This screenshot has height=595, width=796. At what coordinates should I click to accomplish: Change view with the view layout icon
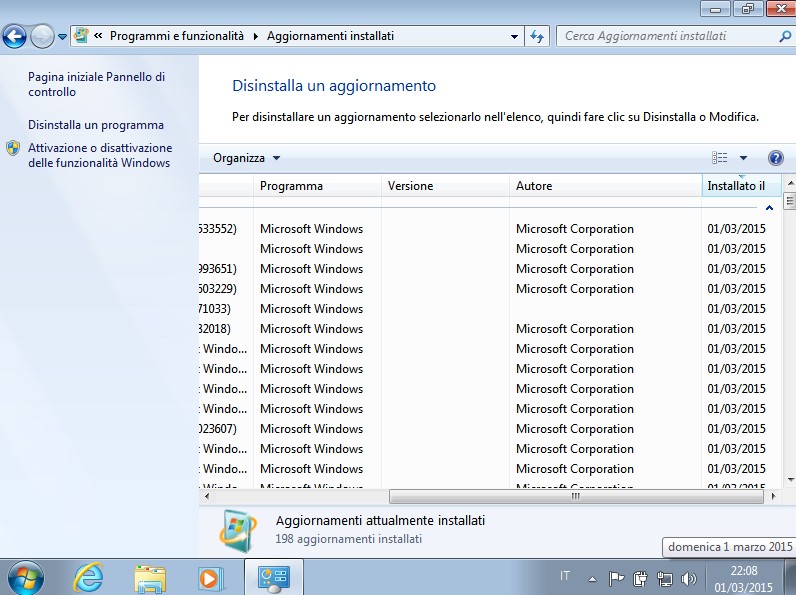coord(719,158)
